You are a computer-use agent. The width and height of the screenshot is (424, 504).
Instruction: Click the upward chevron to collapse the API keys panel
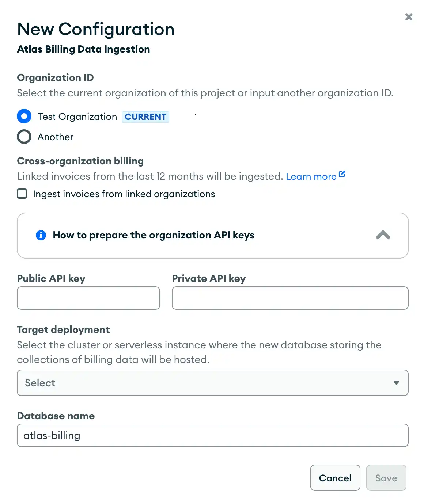tap(383, 236)
